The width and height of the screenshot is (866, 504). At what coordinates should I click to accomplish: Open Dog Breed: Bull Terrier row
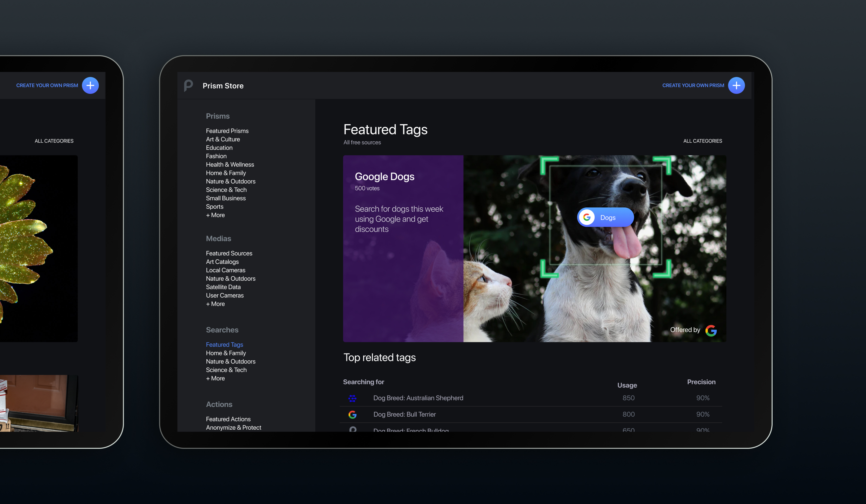pos(531,415)
